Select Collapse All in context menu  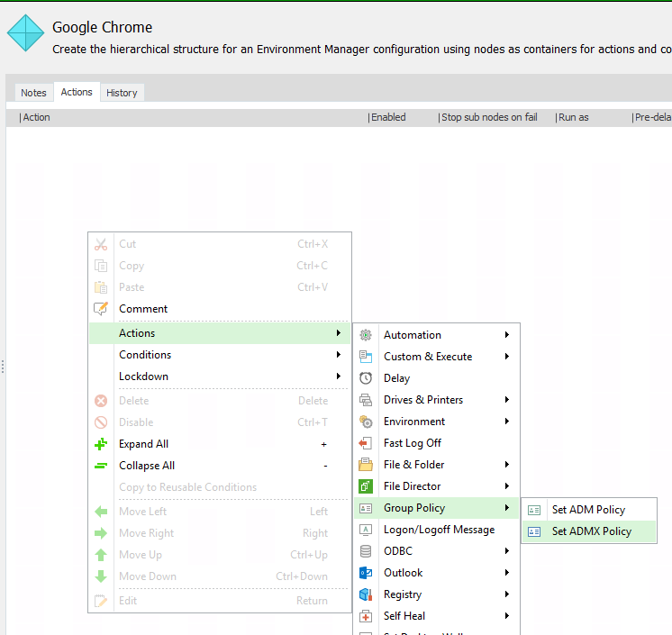[x=146, y=466]
